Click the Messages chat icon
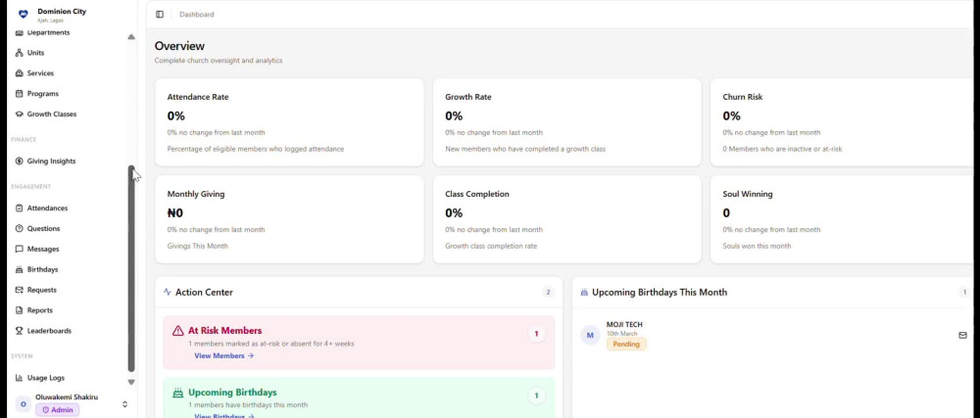Image resolution: width=980 pixels, height=418 pixels. (x=20, y=249)
